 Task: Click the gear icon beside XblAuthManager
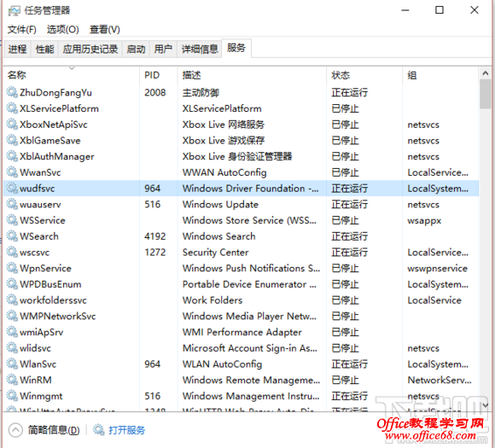pyautogui.click(x=12, y=156)
